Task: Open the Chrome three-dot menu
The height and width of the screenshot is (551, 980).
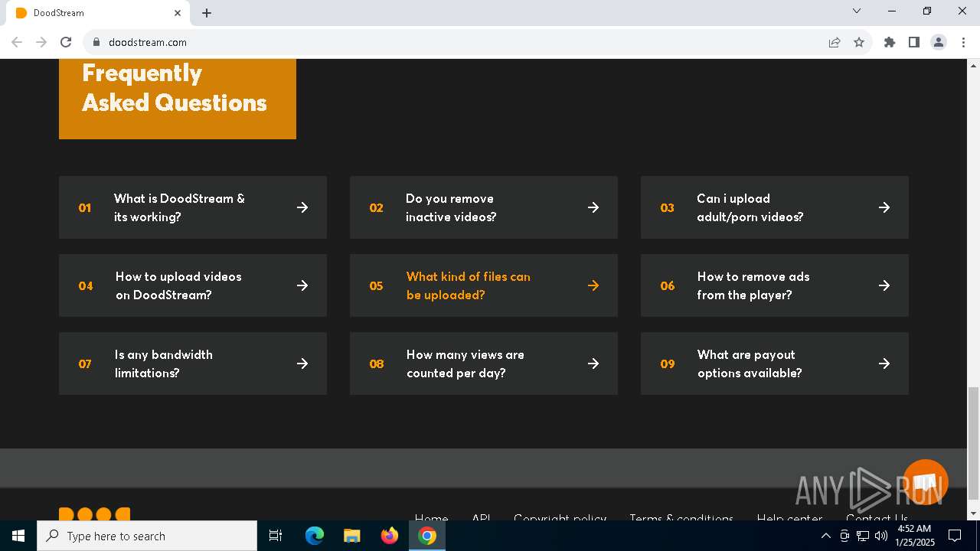Action: tap(963, 42)
